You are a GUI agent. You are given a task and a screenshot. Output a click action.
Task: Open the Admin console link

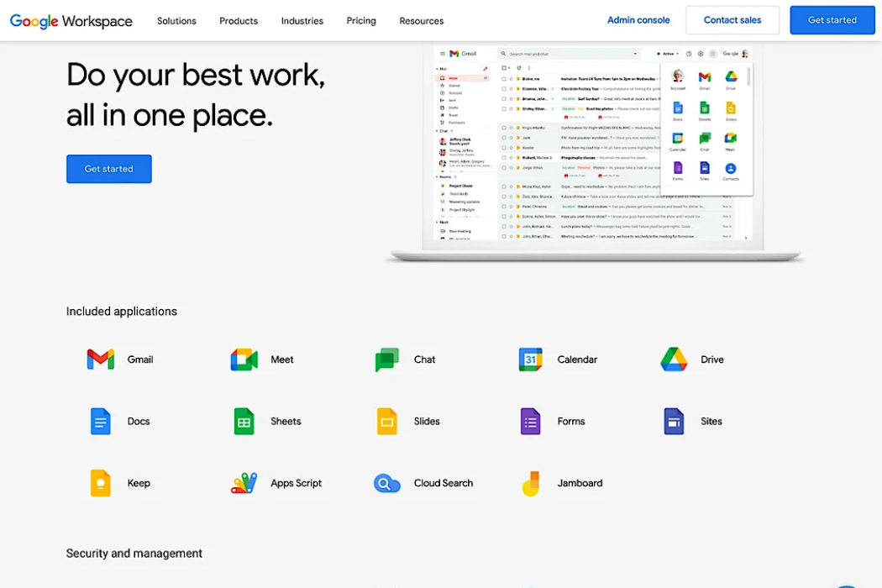point(638,20)
